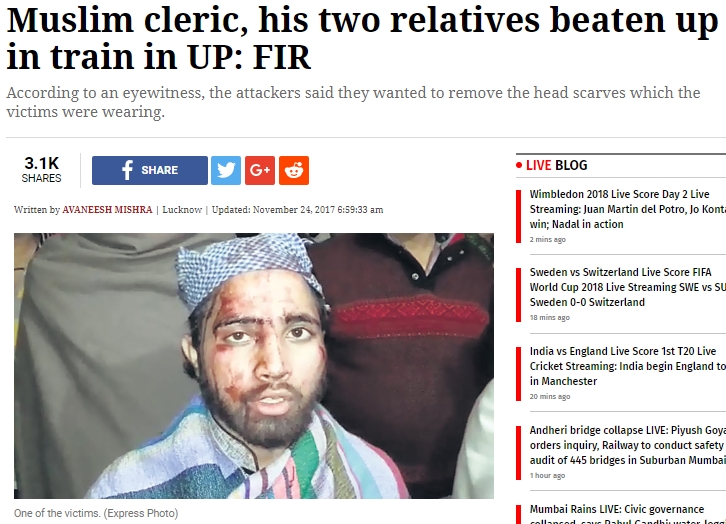
Task: Click the '2 mins ago' timestamp
Action: (x=548, y=239)
